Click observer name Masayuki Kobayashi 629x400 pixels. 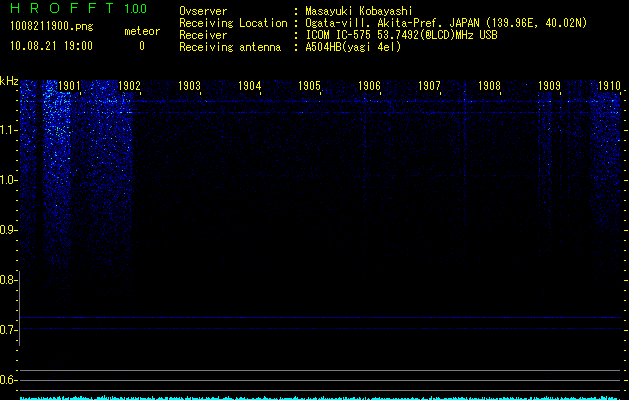tap(359, 12)
